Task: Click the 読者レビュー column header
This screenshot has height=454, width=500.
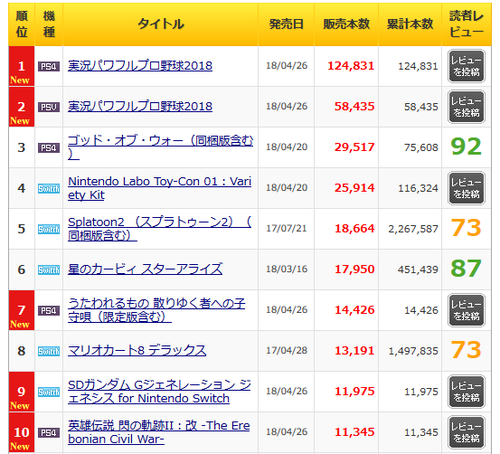Action: (x=466, y=24)
